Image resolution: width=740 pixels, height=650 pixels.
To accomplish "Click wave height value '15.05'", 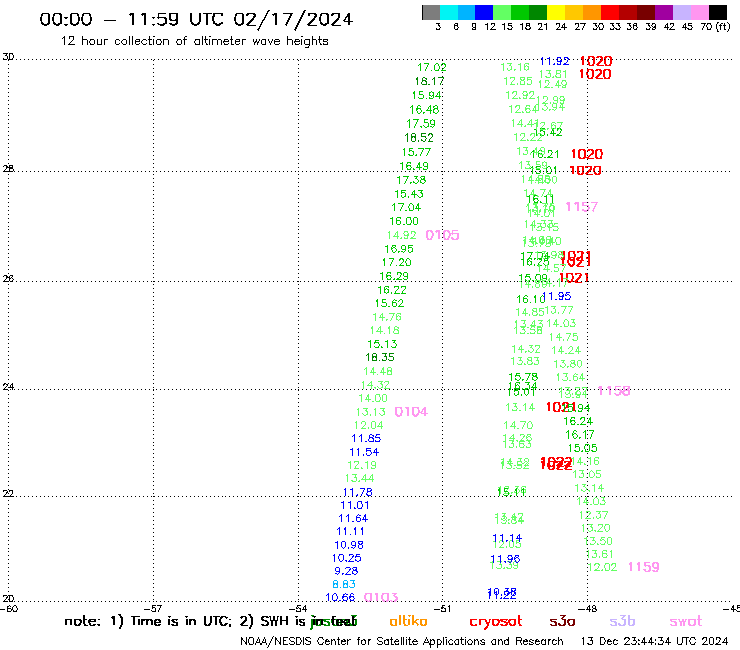I will tap(582, 448).
